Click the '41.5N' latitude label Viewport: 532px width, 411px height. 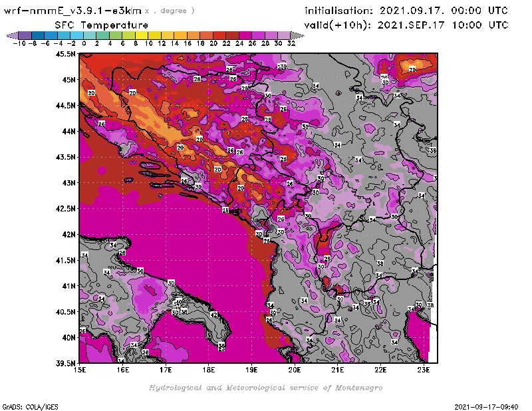65,260
